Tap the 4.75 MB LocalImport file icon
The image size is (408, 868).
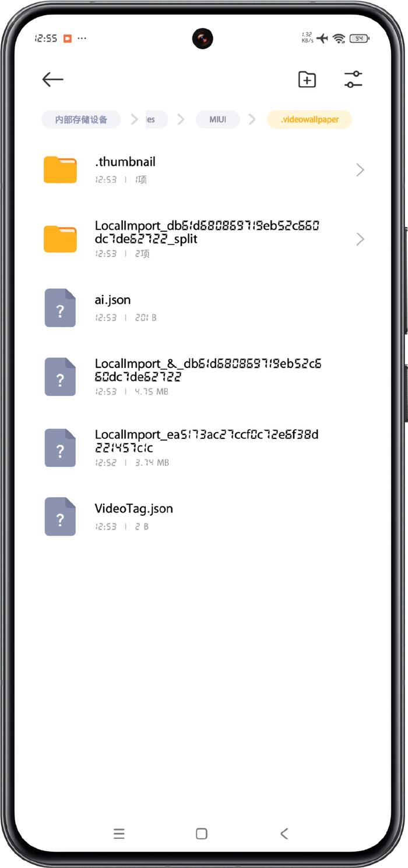click(x=60, y=377)
